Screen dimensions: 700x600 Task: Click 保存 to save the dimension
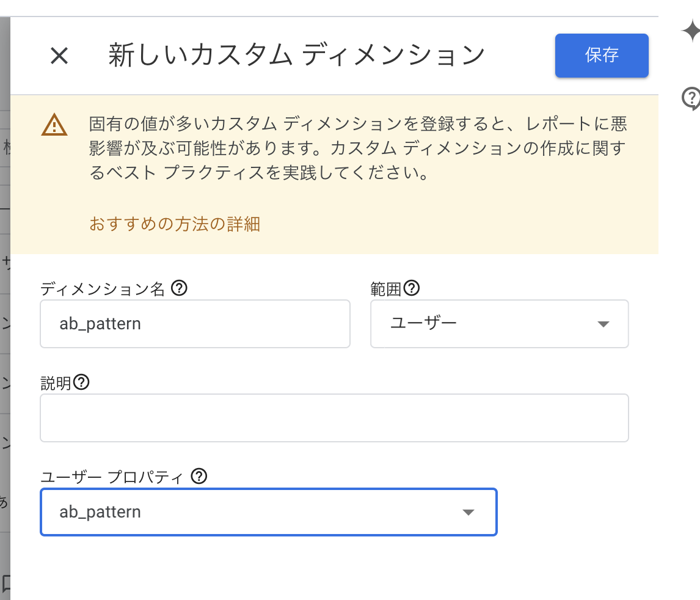click(x=602, y=56)
